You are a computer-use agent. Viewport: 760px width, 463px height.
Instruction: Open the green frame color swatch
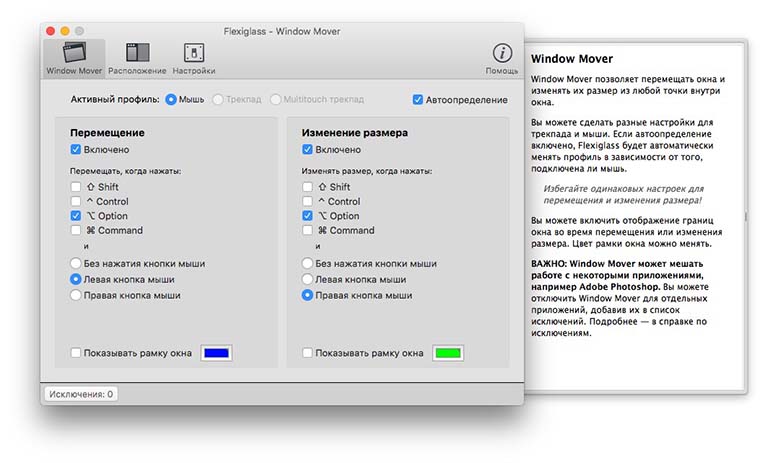coord(448,353)
